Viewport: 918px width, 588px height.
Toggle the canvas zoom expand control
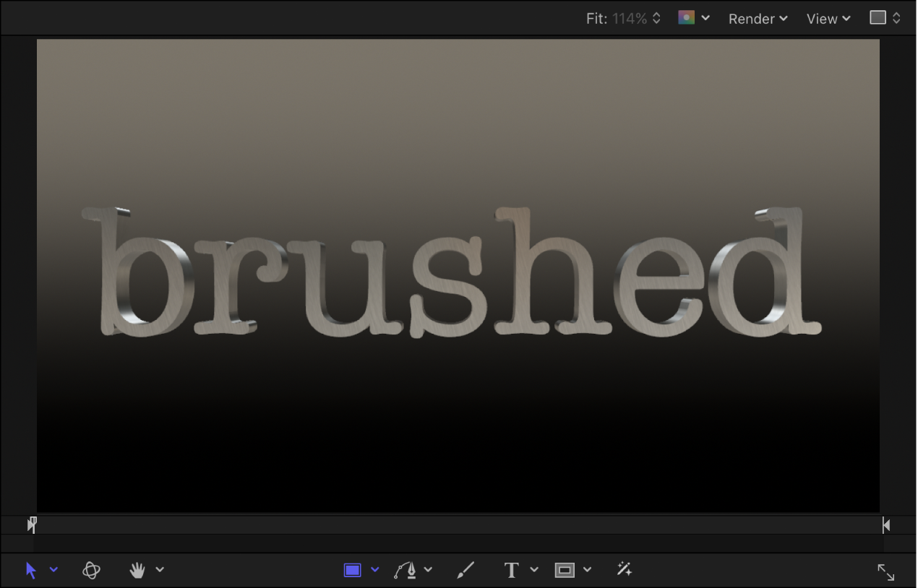point(886,572)
